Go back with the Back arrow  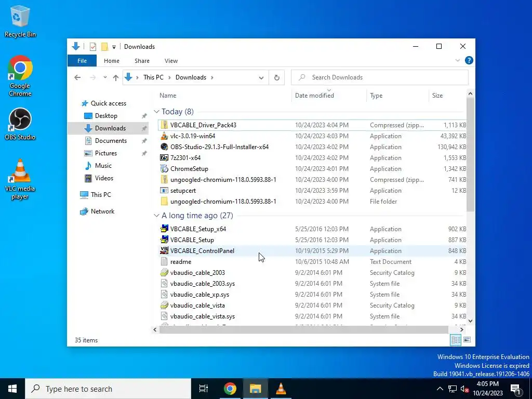coord(77,77)
